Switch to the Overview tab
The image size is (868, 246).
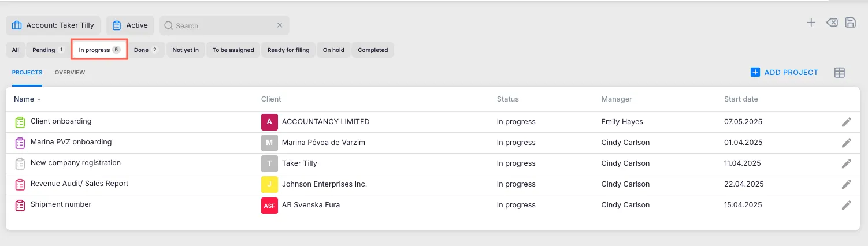pyautogui.click(x=70, y=73)
